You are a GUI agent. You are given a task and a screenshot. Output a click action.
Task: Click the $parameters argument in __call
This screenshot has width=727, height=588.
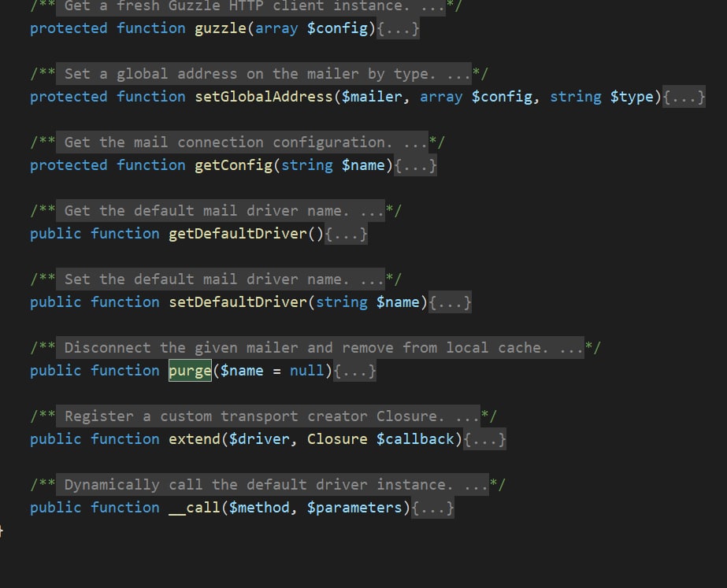point(354,508)
